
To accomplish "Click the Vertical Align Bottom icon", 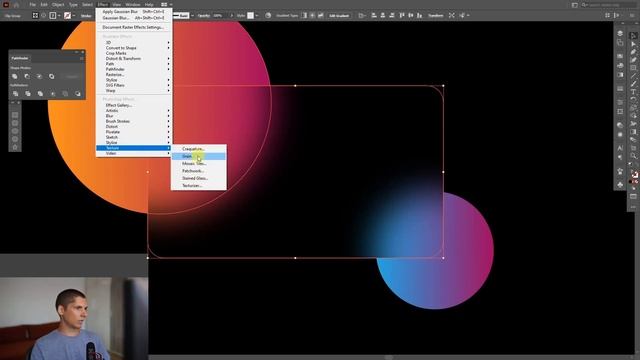I will pos(420,16).
